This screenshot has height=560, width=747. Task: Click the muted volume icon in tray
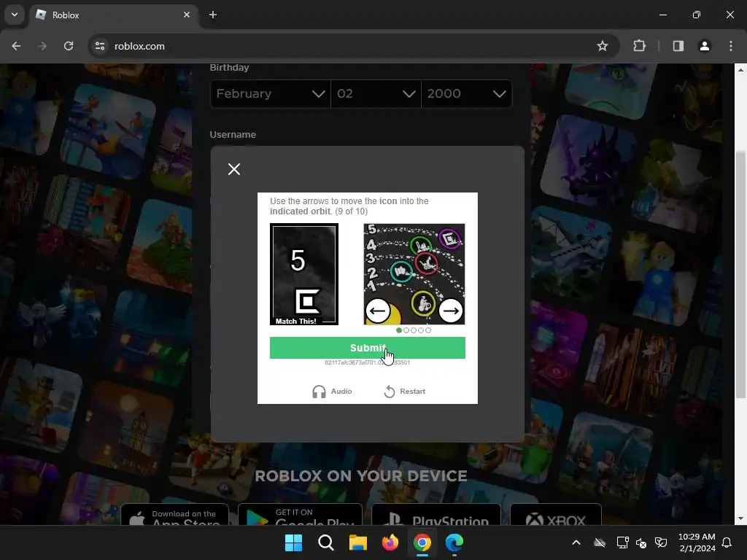click(x=641, y=542)
